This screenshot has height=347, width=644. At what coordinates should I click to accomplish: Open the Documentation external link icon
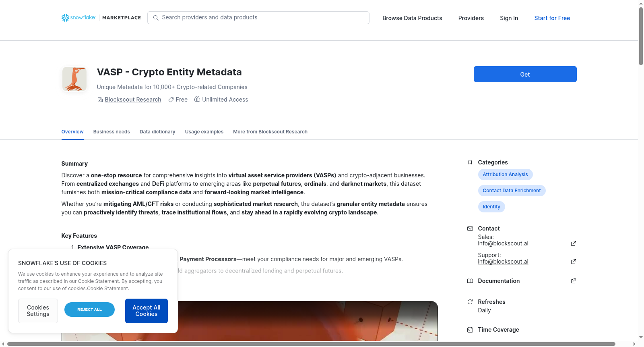click(574, 281)
